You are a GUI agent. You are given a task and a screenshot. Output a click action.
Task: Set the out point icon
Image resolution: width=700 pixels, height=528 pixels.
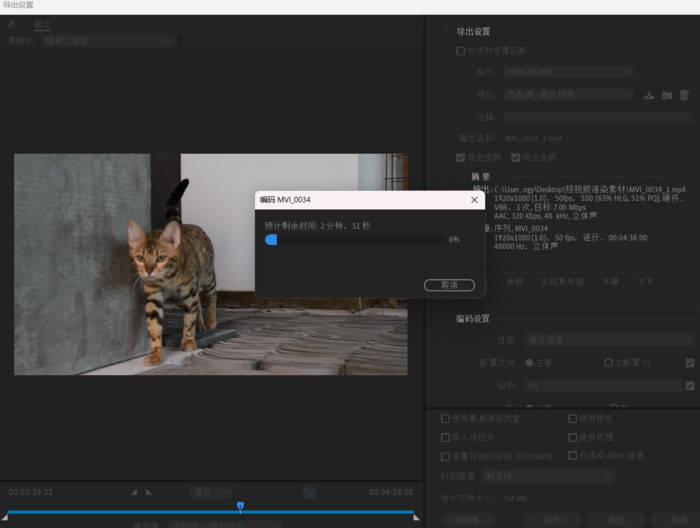tap(149, 492)
